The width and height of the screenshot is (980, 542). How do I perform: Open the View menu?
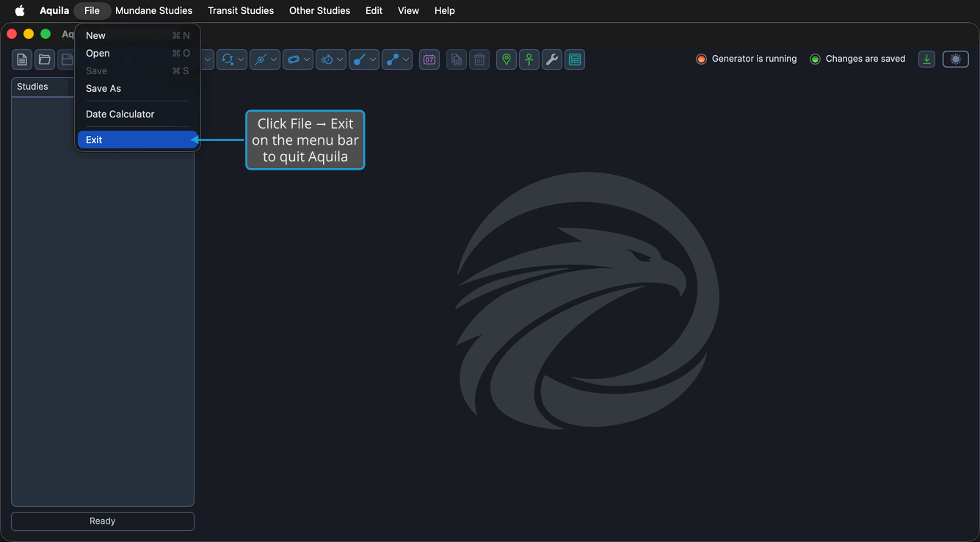[408, 10]
